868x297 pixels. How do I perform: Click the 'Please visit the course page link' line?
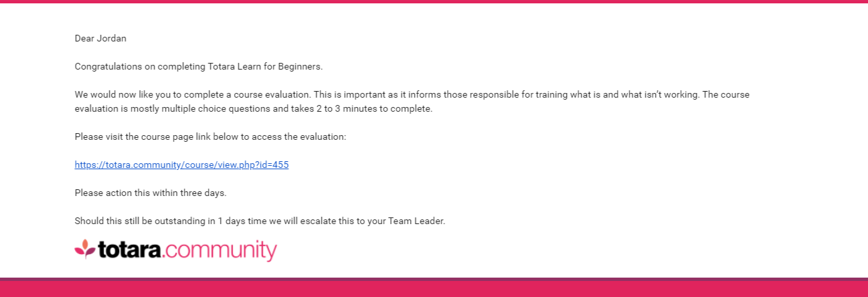click(x=210, y=136)
